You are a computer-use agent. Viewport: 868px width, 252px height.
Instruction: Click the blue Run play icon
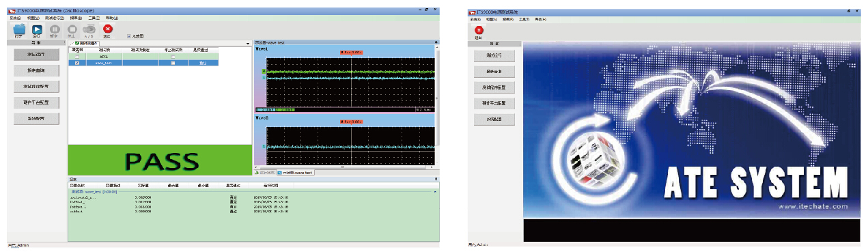tap(37, 29)
